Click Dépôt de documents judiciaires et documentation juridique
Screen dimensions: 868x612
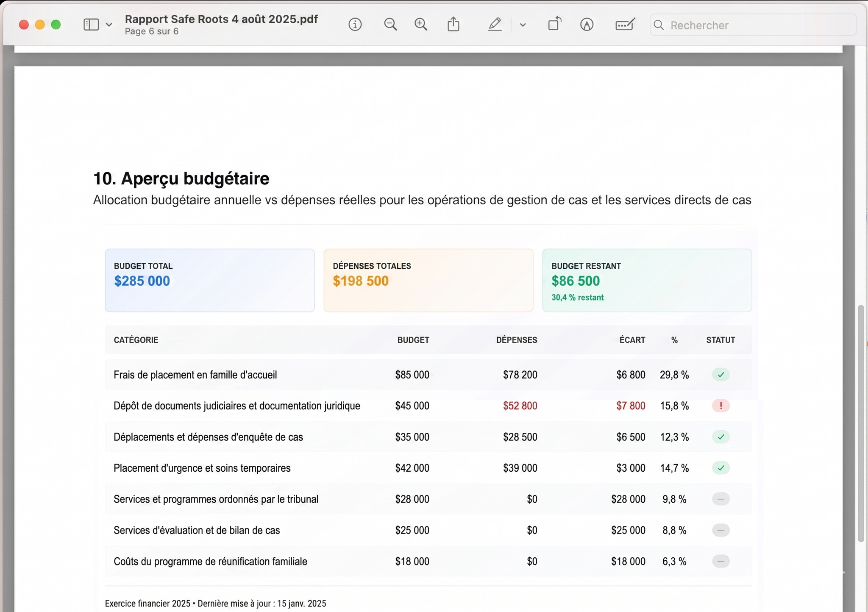click(x=237, y=406)
